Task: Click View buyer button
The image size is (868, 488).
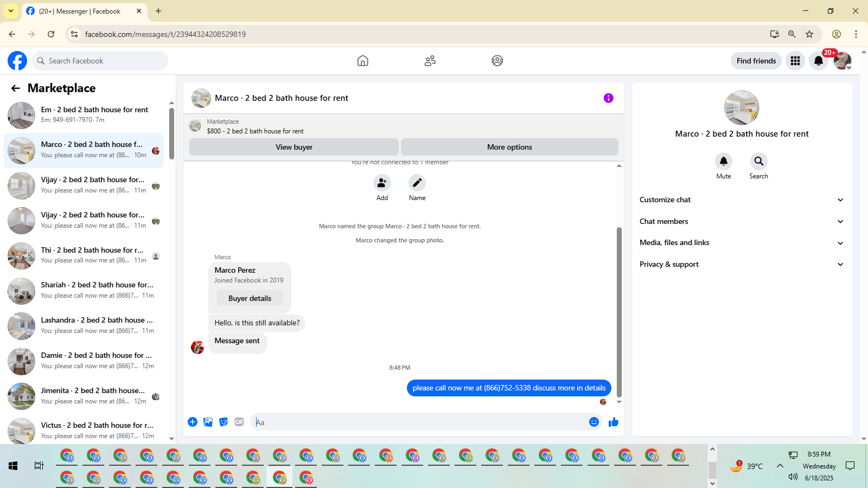Action: (294, 147)
